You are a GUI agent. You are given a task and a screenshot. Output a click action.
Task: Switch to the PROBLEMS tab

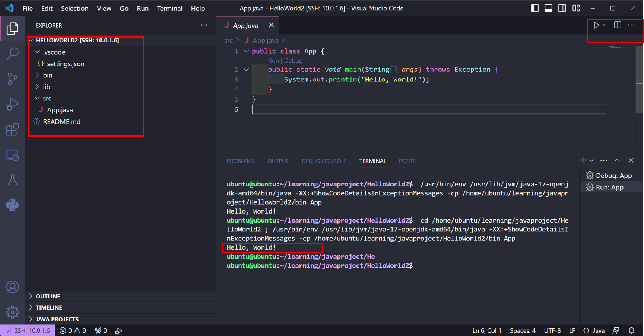point(241,161)
